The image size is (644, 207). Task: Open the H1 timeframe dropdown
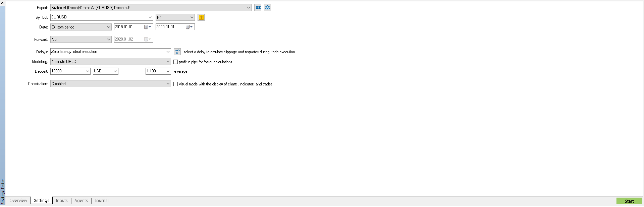pos(192,17)
